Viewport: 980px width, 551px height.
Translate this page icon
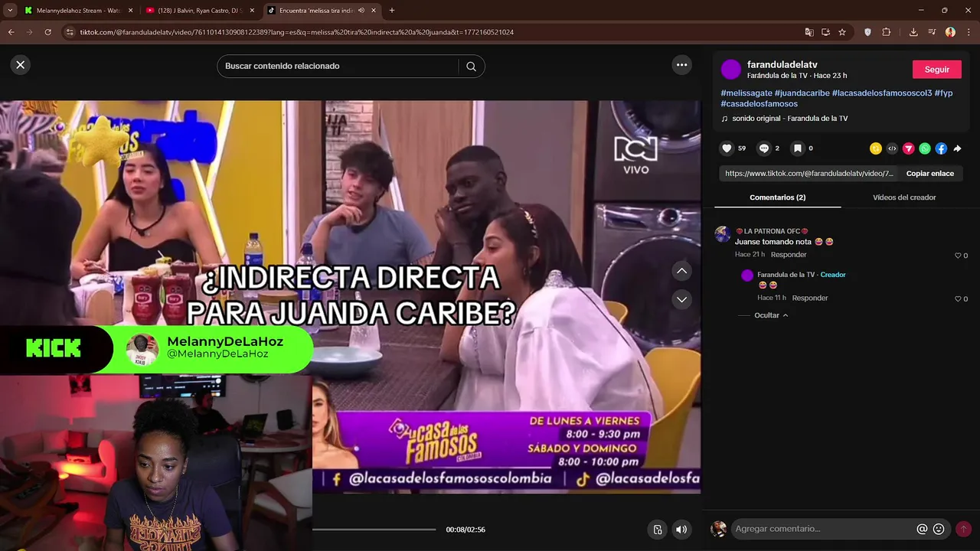tap(809, 32)
